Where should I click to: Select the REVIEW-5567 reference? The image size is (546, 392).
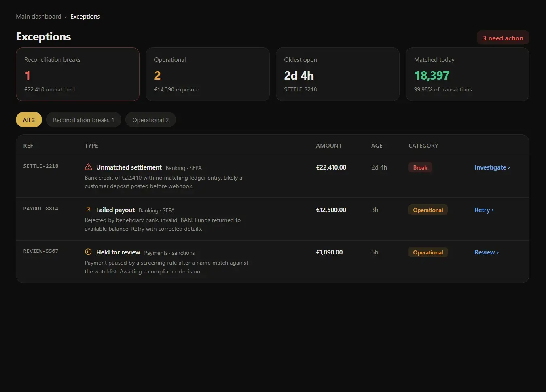(41, 251)
